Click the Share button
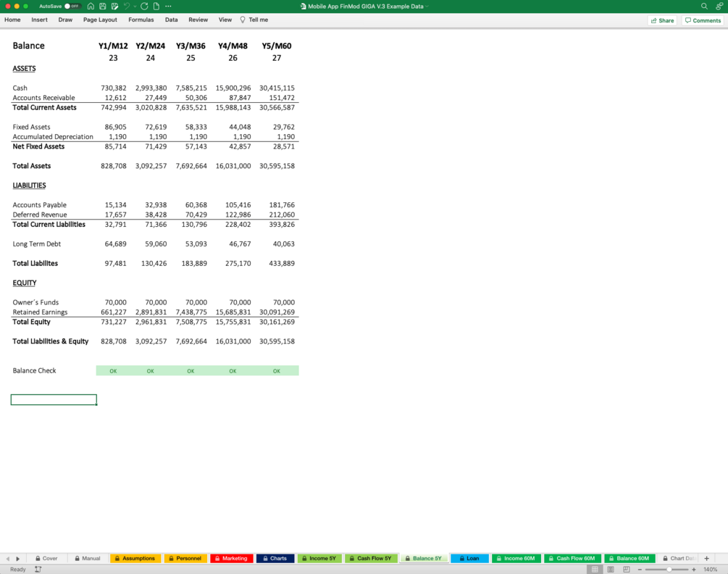This screenshot has width=728, height=574. click(663, 20)
